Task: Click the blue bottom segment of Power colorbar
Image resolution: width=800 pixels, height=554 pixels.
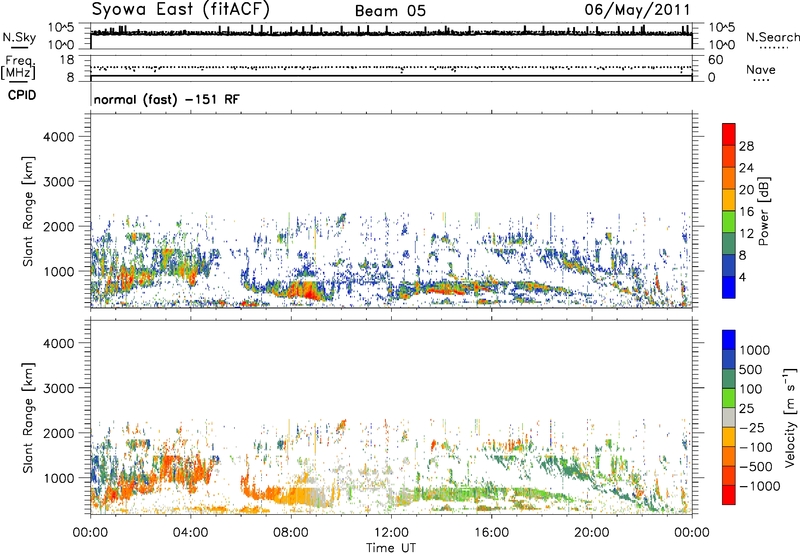Action: click(x=729, y=287)
